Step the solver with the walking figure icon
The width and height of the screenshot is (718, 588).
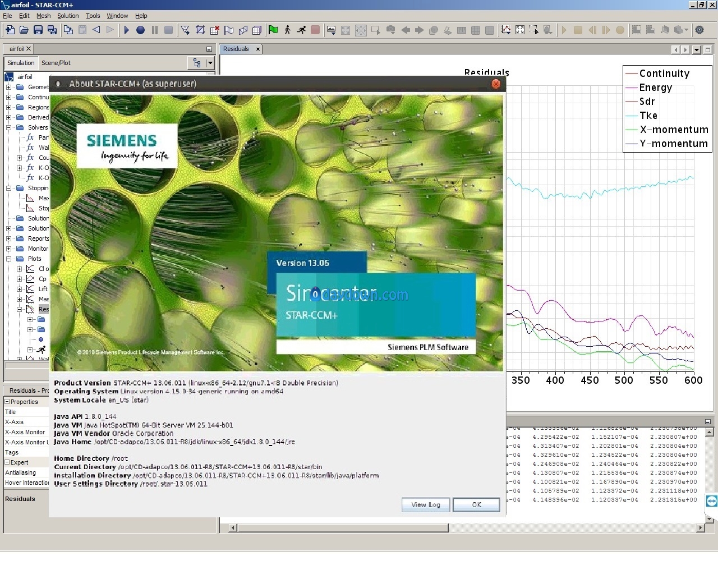[x=287, y=30]
